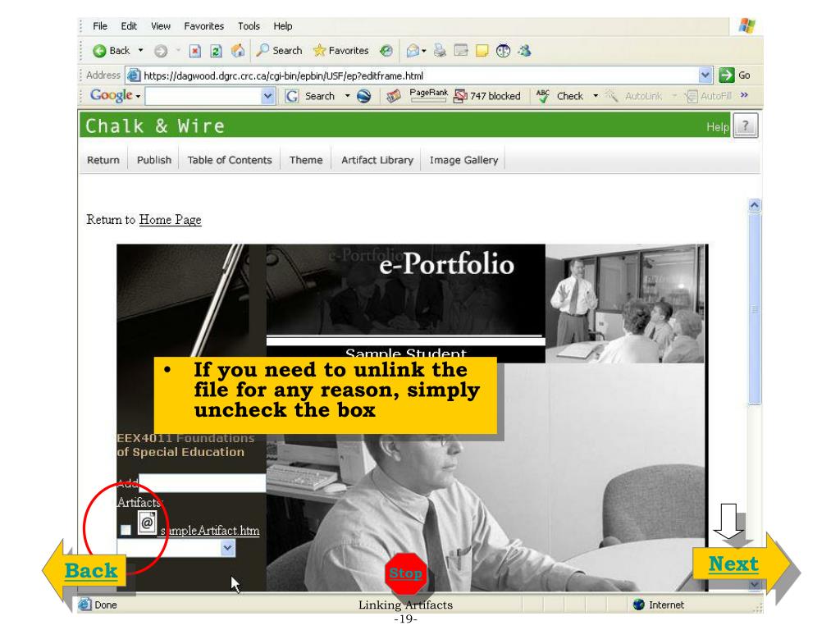Click the round face icon after the yellow note

[x=503, y=51]
